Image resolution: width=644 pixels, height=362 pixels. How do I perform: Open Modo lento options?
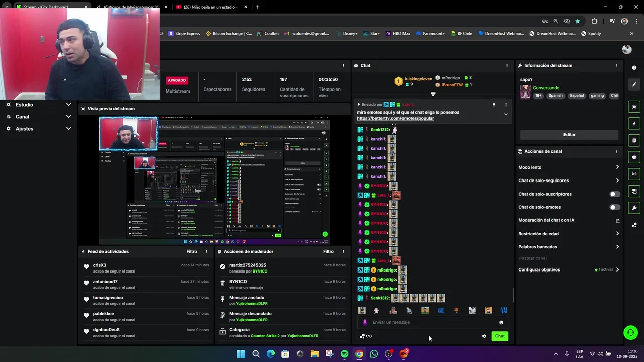(x=569, y=167)
